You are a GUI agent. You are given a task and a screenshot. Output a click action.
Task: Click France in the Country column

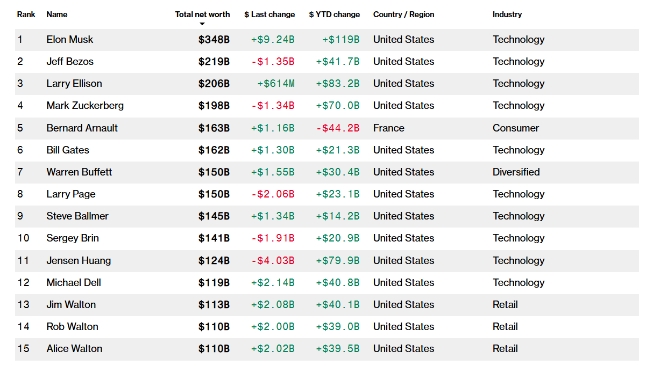(x=389, y=128)
